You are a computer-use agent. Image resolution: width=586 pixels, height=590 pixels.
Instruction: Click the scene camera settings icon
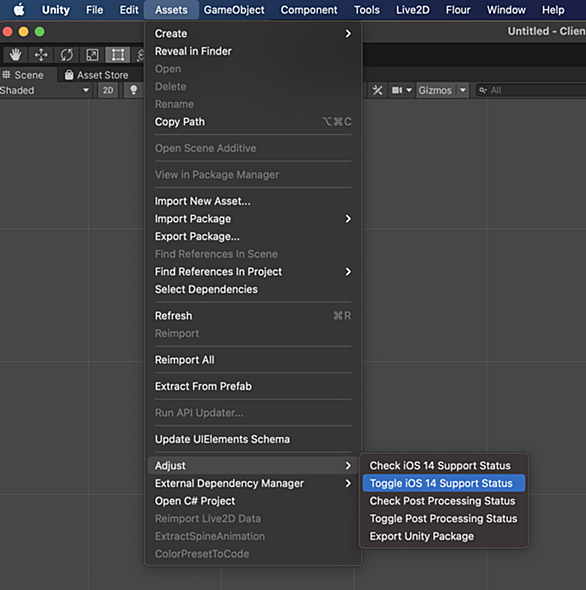402,90
